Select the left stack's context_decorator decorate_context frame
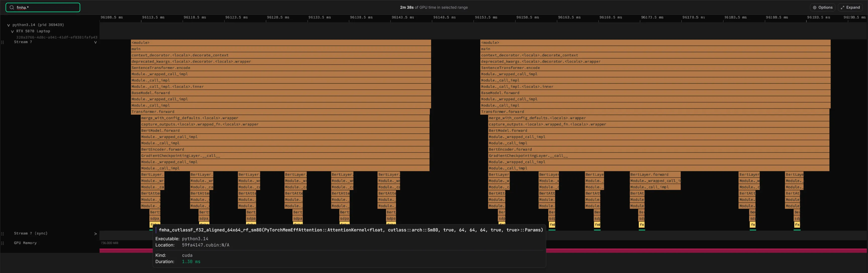The width and height of the screenshot is (868, 273). [x=281, y=55]
